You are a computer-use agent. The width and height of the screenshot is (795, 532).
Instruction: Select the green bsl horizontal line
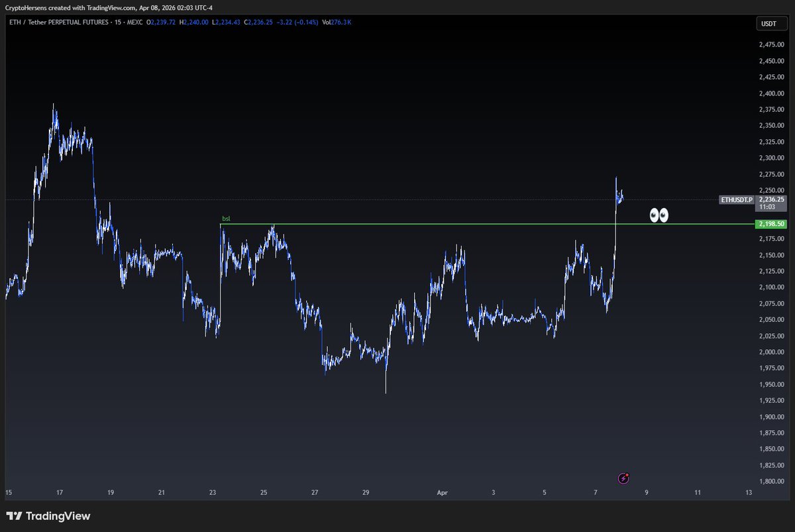point(487,225)
